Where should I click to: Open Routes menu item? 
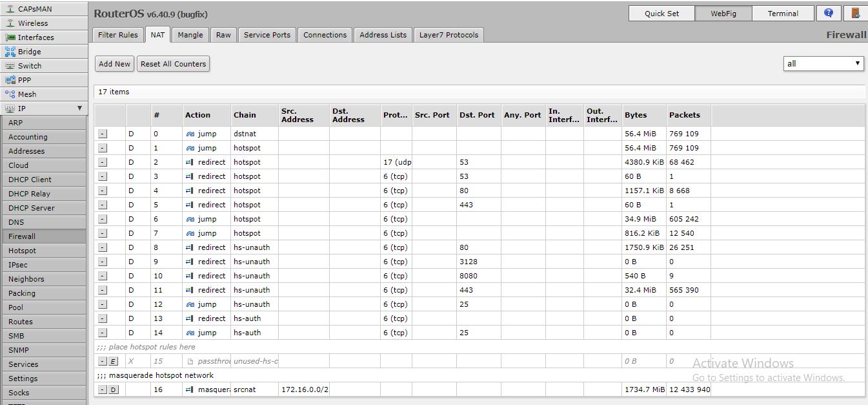click(43, 322)
